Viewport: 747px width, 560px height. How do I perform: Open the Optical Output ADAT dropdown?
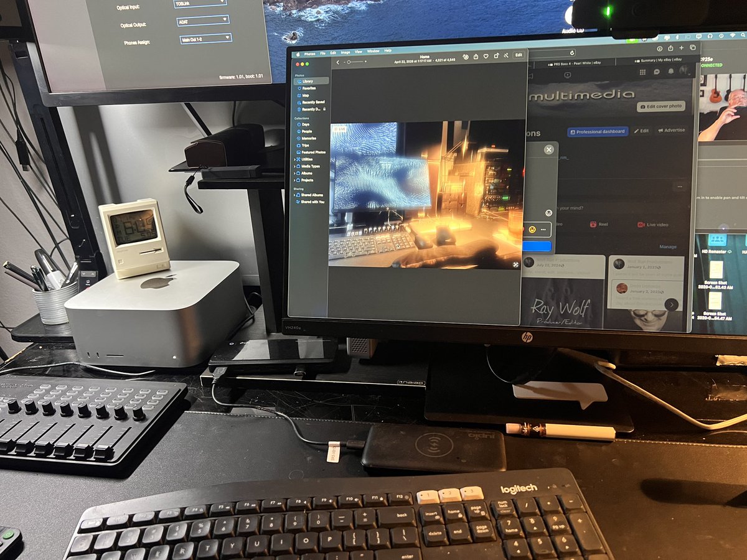[203, 21]
